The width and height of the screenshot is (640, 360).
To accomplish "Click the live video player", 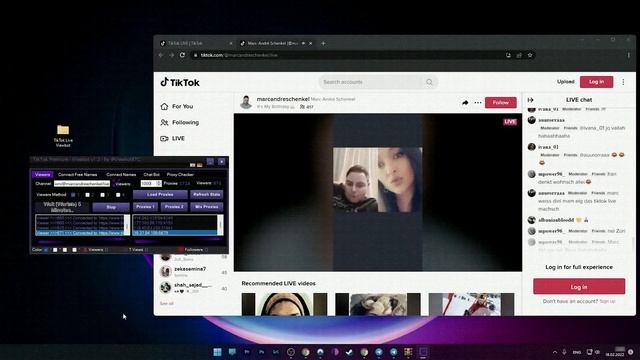I will pos(378,192).
